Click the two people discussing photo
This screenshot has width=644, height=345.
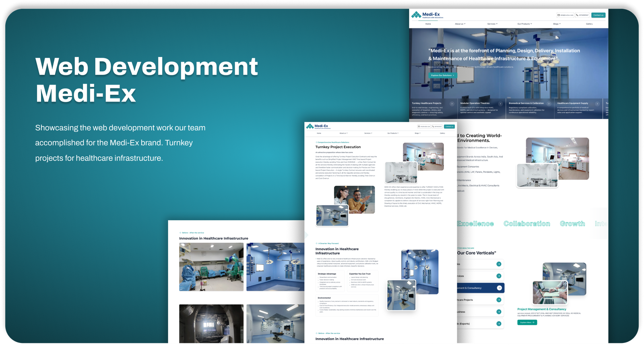click(x=355, y=200)
